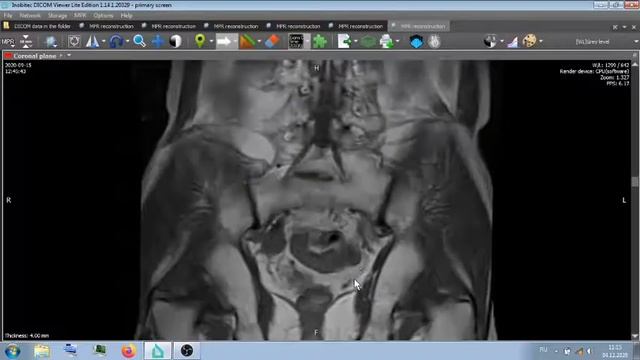Click the red Coronal plane panel icon
This screenshot has height=360, width=640.
(8, 56)
